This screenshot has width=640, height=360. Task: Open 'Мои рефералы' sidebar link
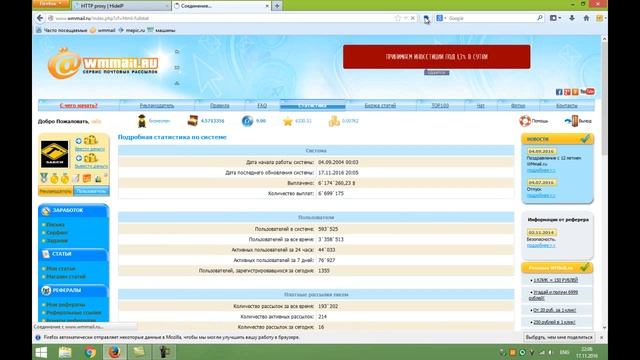coord(65,305)
